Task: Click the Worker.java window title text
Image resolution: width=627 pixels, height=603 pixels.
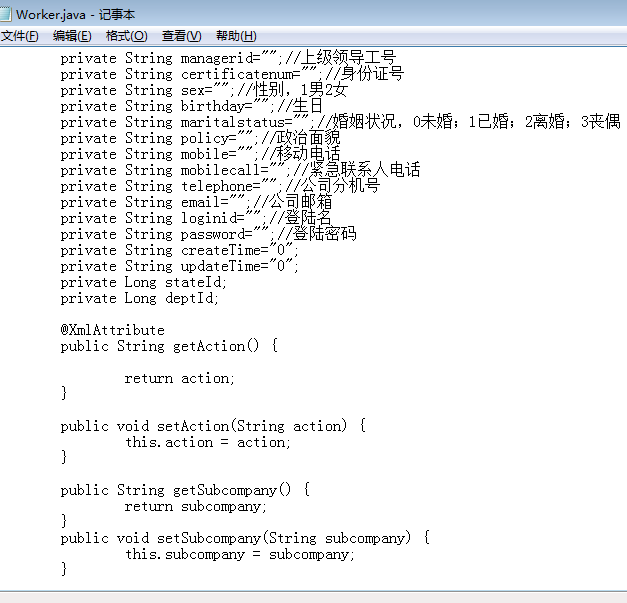Action: (76, 15)
